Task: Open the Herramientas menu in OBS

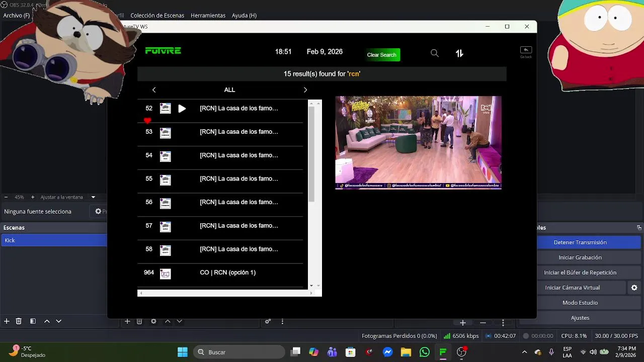Action: (208, 16)
